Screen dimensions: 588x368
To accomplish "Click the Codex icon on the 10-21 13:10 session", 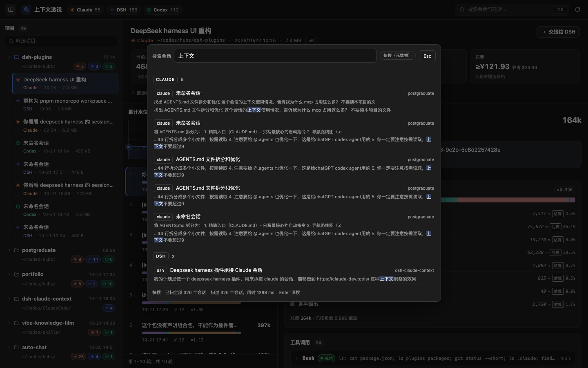I will (18, 206).
